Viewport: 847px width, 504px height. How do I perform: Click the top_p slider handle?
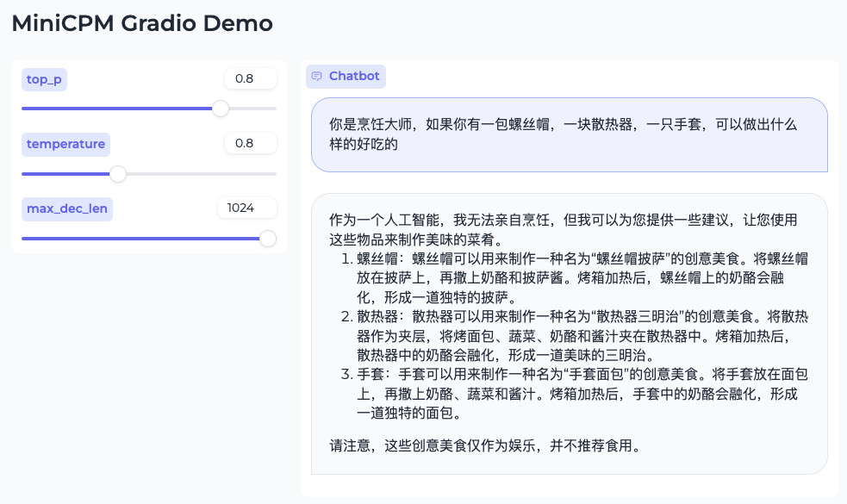(221, 109)
